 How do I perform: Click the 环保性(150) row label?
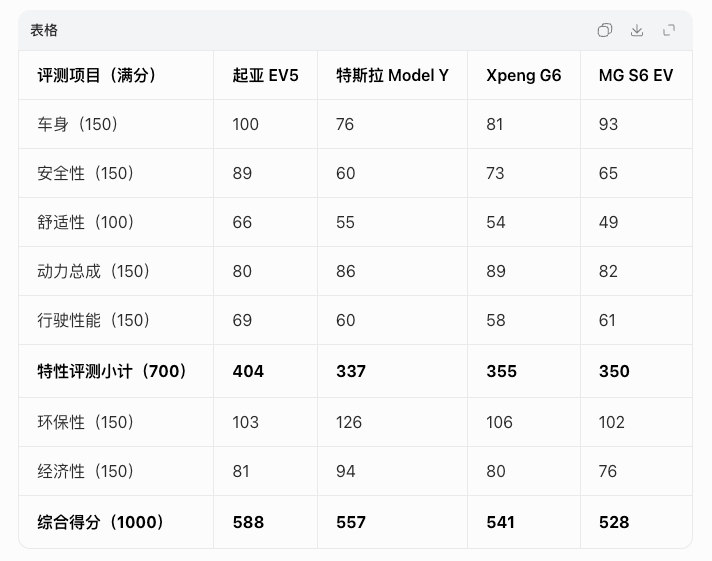click(x=86, y=422)
